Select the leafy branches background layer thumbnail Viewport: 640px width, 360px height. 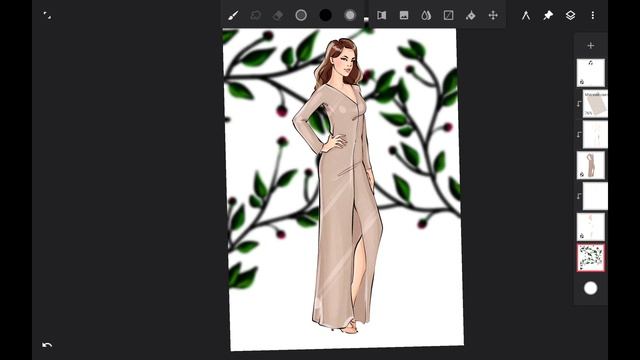click(591, 258)
